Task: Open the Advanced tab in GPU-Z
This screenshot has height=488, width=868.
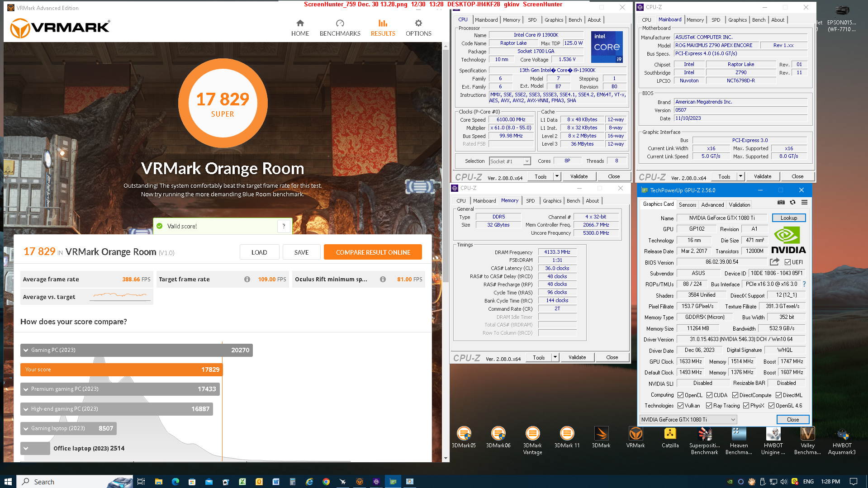Action: pos(712,205)
